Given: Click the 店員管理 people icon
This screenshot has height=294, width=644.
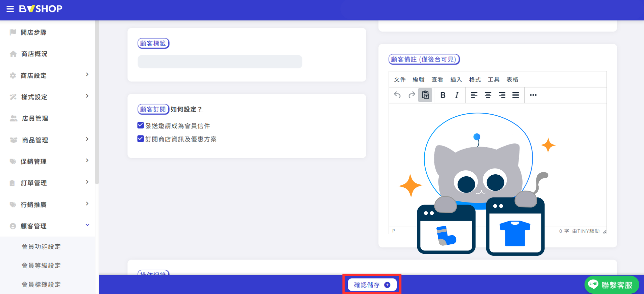Looking at the screenshot, I should (13, 118).
